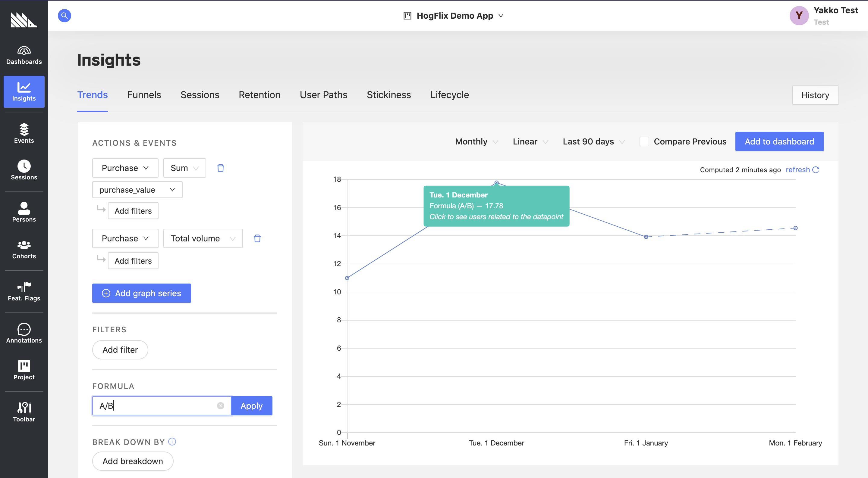The width and height of the screenshot is (868, 478).
Task: Delete the Total volume series trash icon
Action: tap(257, 238)
